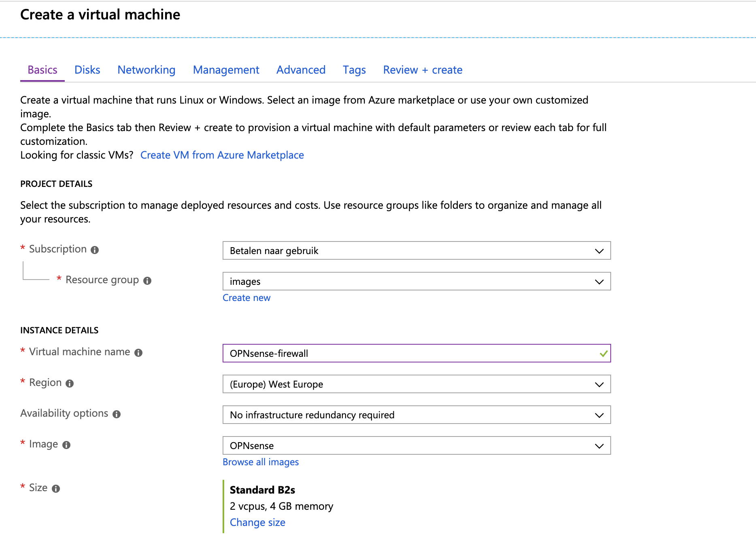This screenshot has height=551, width=756.
Task: Click the Resource group info icon
Action: 147,281
